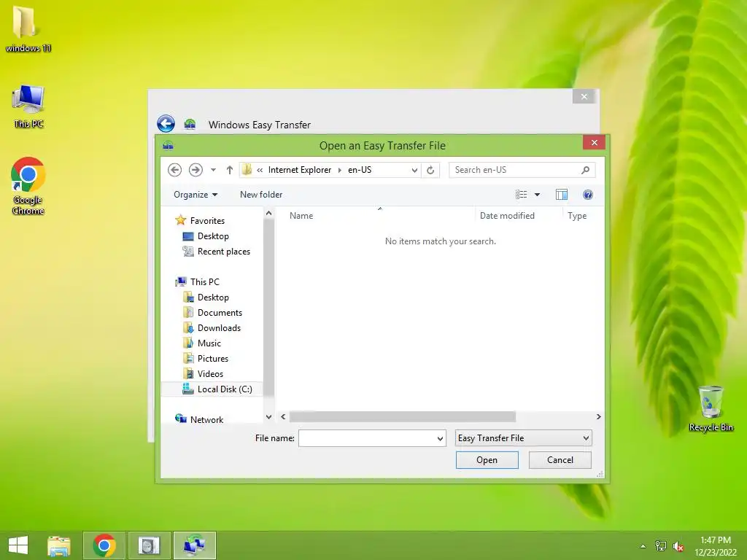
Task: Click navigation pane scroll up arrow
Action: click(268, 214)
